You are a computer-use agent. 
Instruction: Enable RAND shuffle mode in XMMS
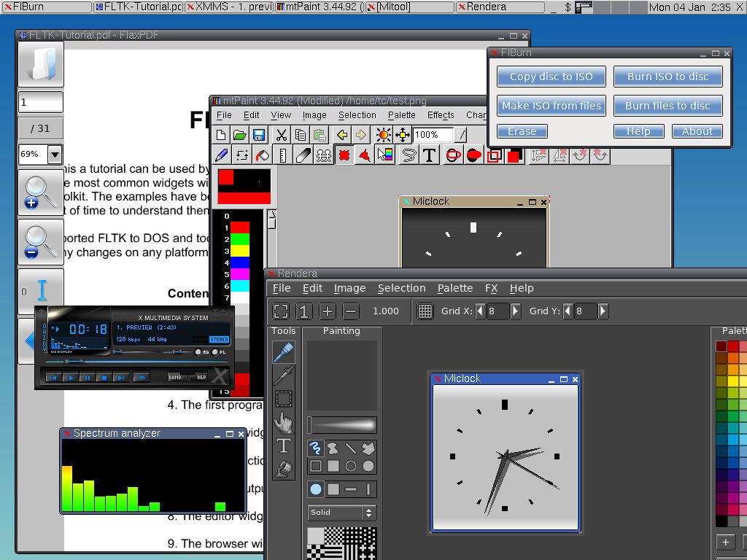tap(176, 377)
